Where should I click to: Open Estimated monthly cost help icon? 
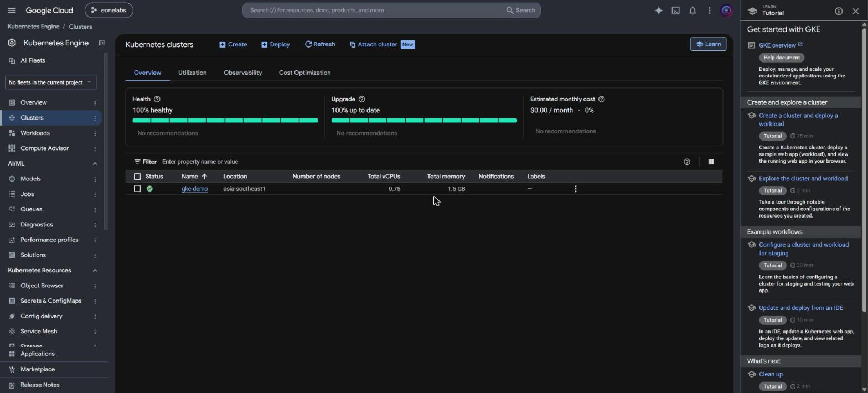[x=601, y=99]
